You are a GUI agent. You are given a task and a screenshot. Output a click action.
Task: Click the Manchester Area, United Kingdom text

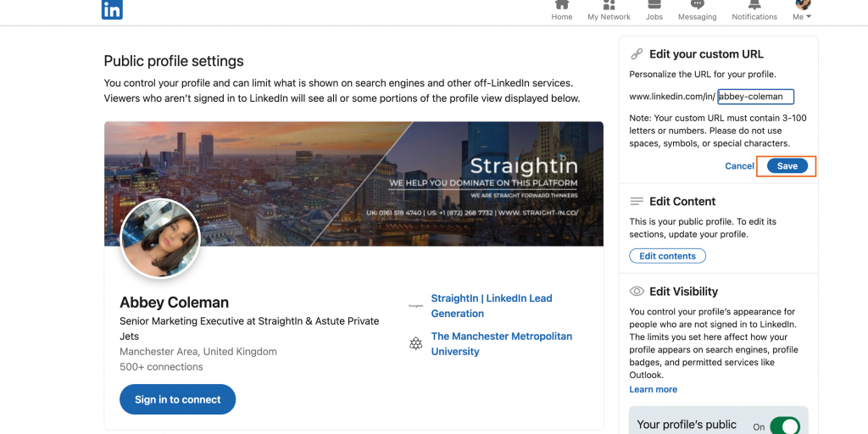click(x=198, y=352)
